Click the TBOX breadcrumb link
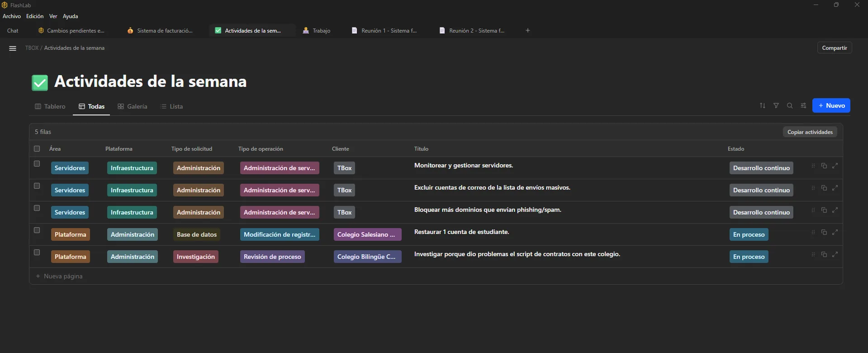Image resolution: width=868 pixels, height=353 pixels. pos(32,48)
